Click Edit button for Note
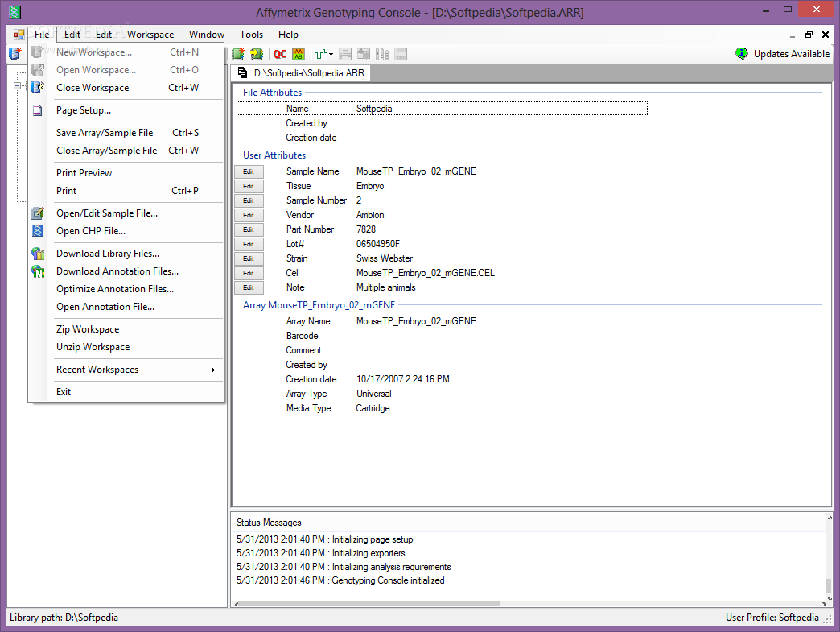Screen dimensions: 840x632 249,287
